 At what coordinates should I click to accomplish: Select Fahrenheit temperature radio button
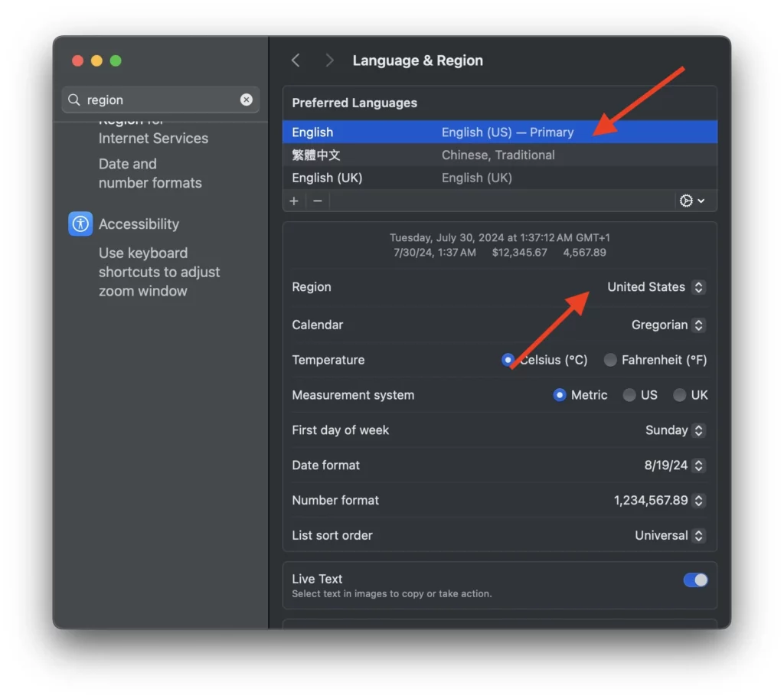click(609, 360)
